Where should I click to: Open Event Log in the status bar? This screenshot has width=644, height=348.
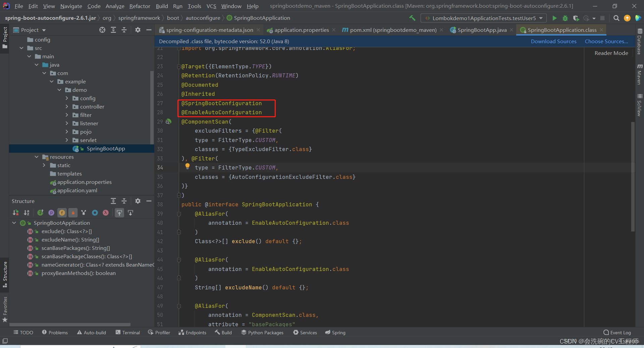[617, 333]
